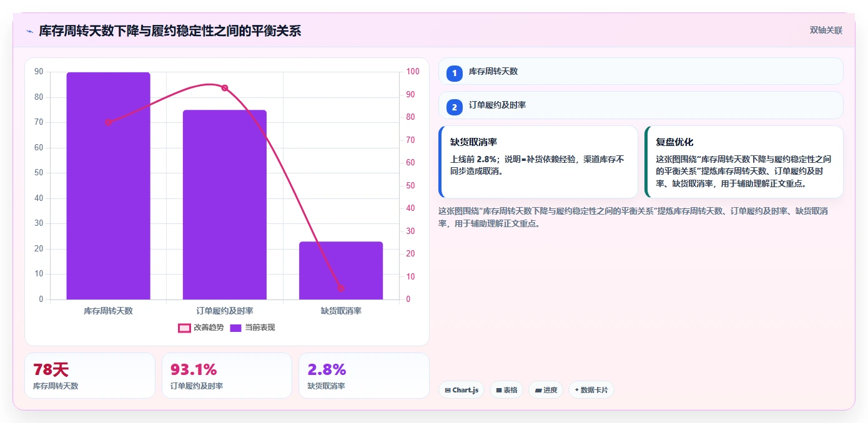Image resolution: width=868 pixels, height=423 pixels.
Task: Click the line point near 缺货取消率 bar bottom
Action: 341,288
